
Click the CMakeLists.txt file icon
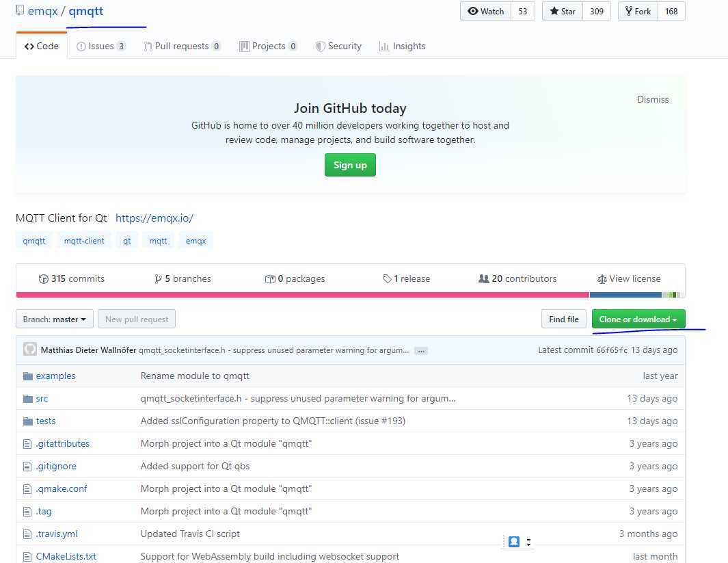[x=27, y=556]
